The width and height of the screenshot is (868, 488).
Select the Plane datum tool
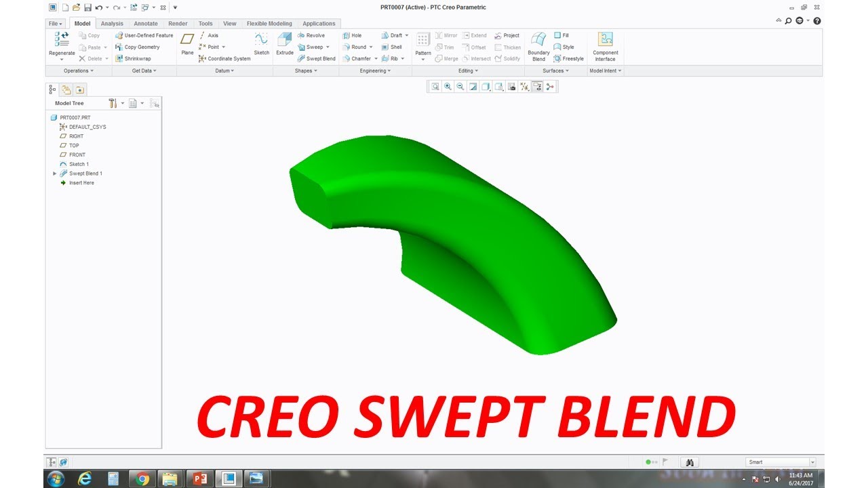pyautogui.click(x=187, y=44)
